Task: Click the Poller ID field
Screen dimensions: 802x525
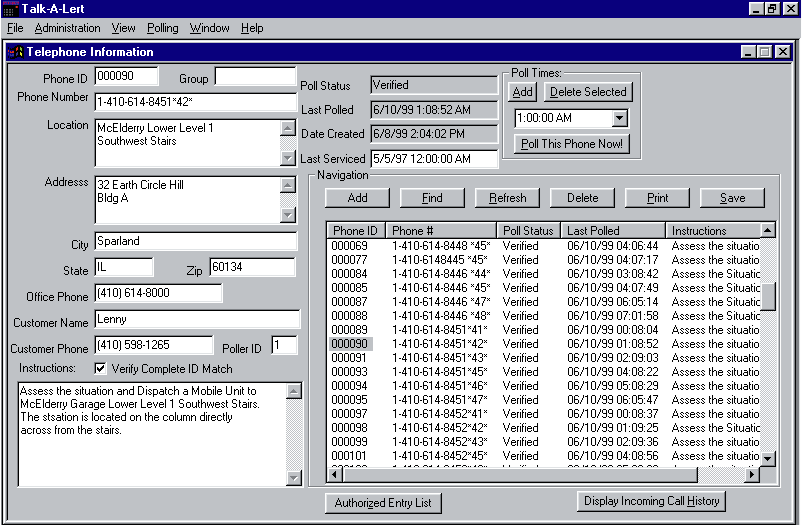Action: pyautogui.click(x=284, y=345)
